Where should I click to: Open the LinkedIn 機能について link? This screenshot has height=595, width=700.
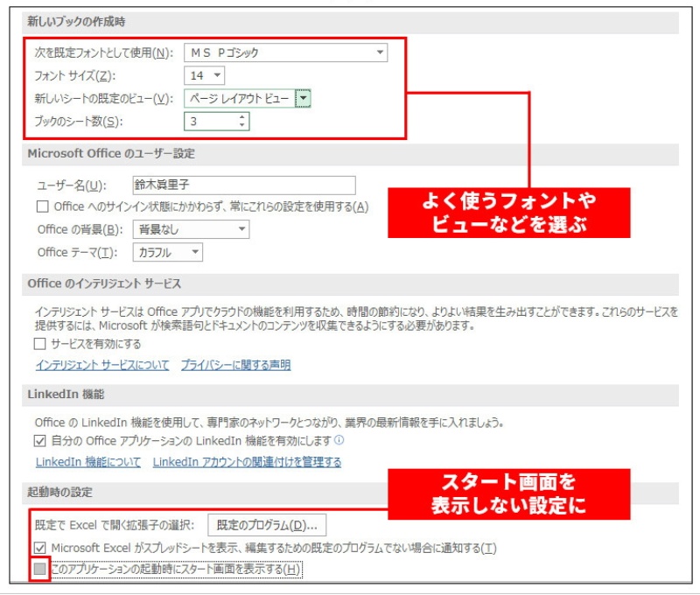[87, 462]
